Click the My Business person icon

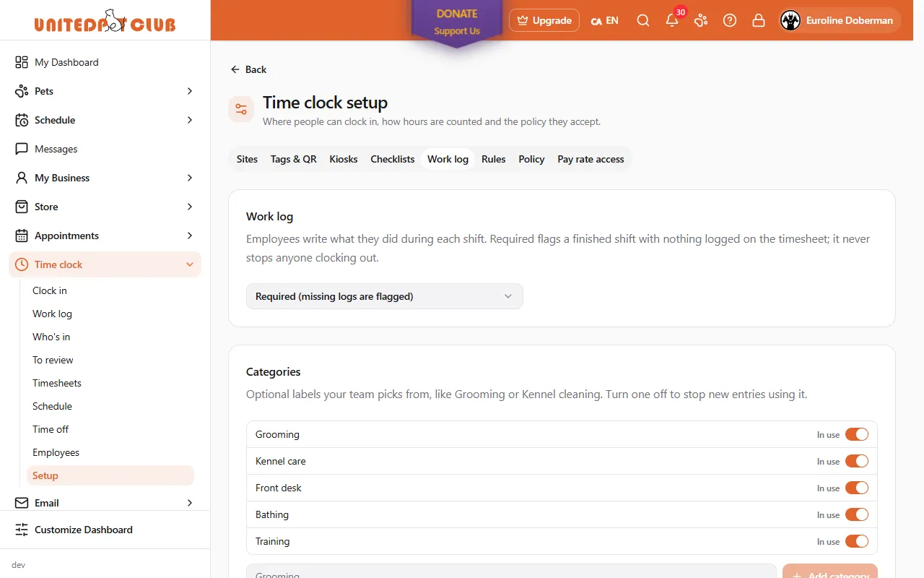[22, 178]
